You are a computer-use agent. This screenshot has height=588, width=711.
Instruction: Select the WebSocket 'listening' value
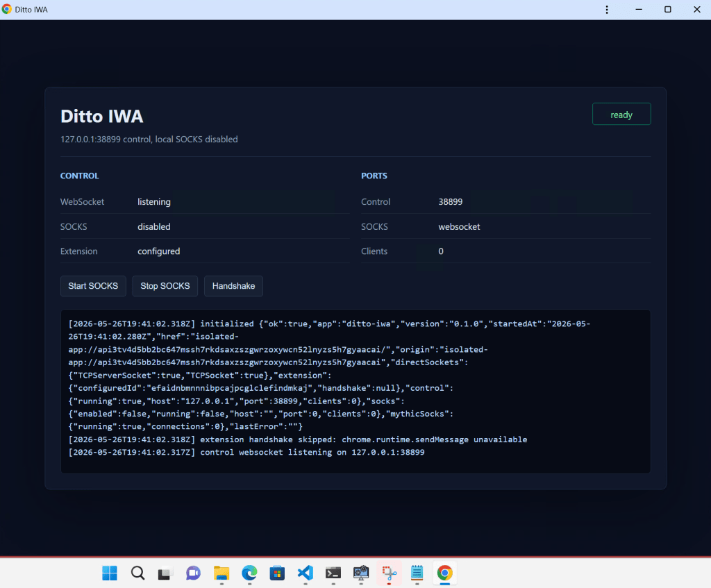click(154, 202)
